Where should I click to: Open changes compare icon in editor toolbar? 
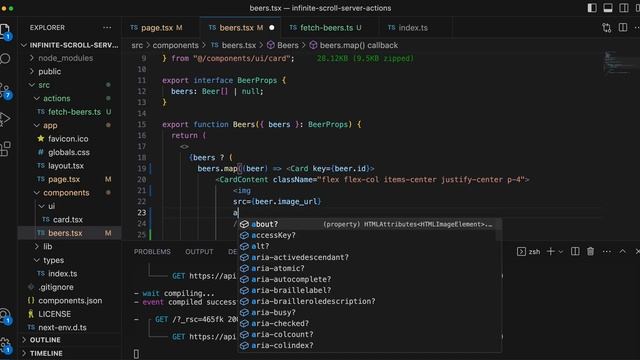coord(607,27)
